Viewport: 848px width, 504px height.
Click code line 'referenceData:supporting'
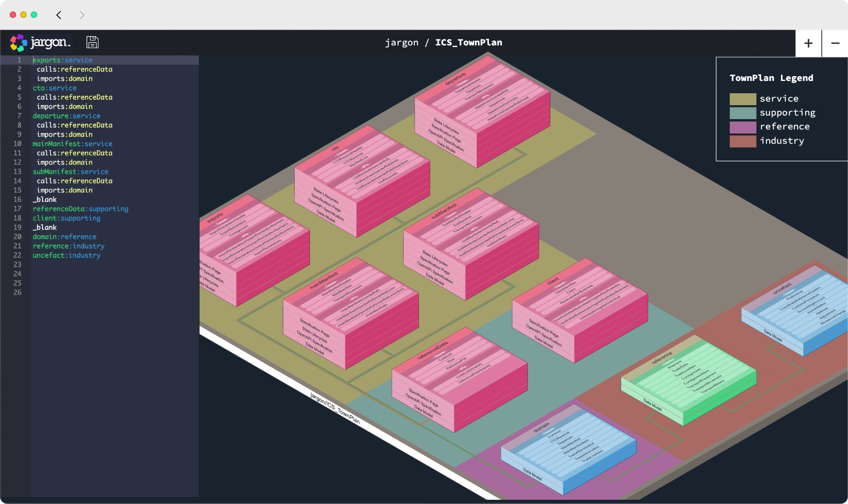81,209
